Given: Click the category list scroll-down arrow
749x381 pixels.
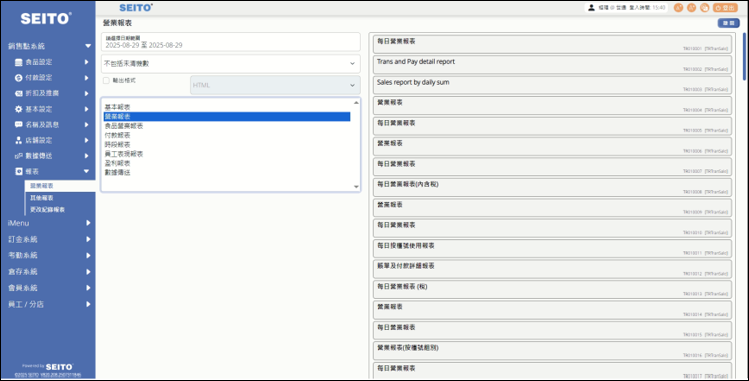Looking at the screenshot, I should tap(356, 187).
